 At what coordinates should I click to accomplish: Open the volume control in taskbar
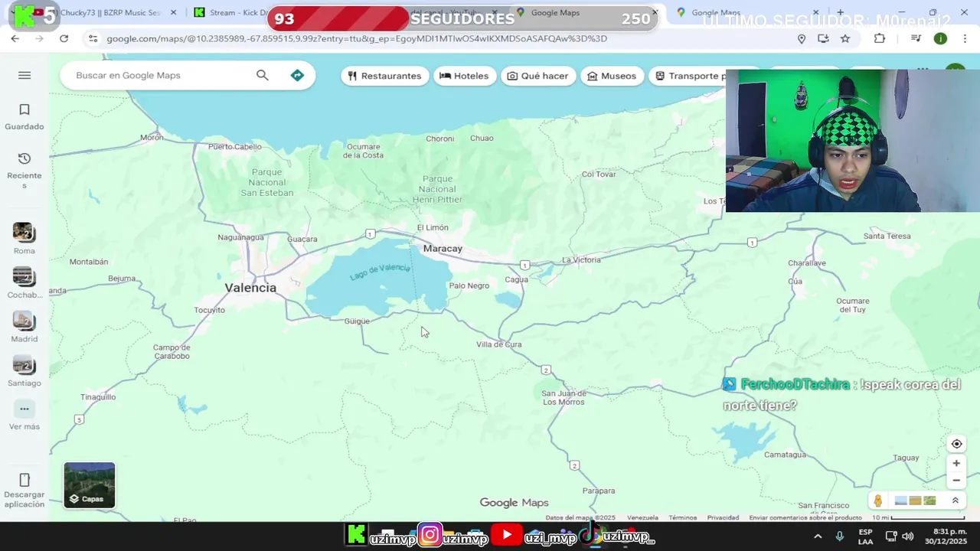click(907, 536)
